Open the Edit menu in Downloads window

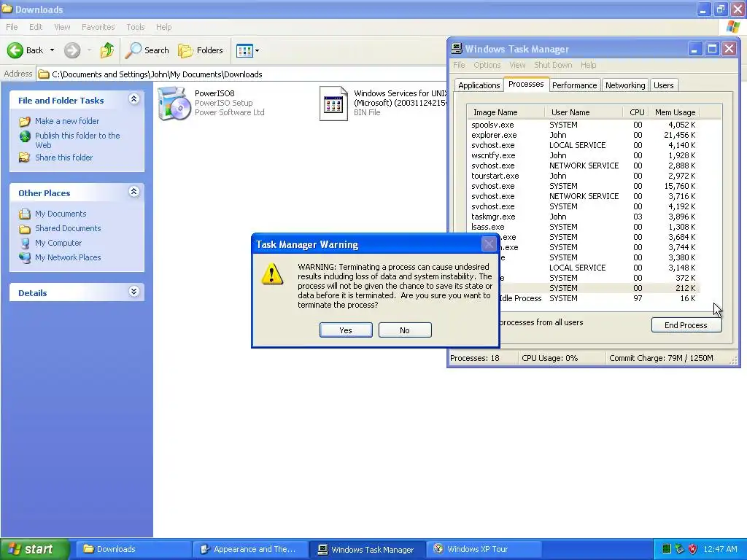36,27
